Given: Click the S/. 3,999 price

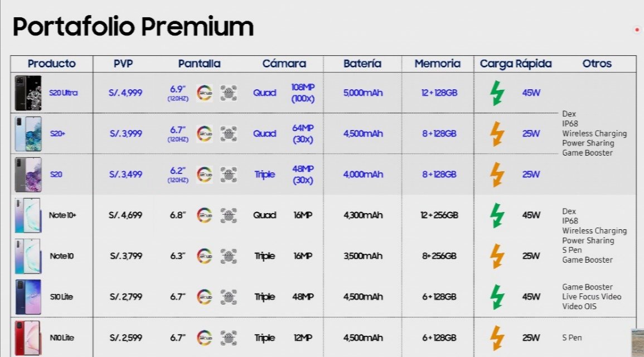Looking at the screenshot, I should 125,133.
